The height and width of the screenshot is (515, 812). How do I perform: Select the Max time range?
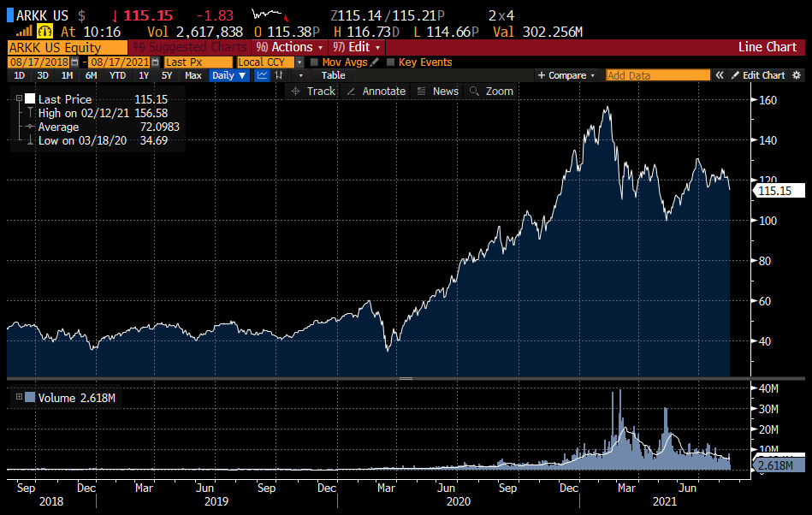[193, 75]
